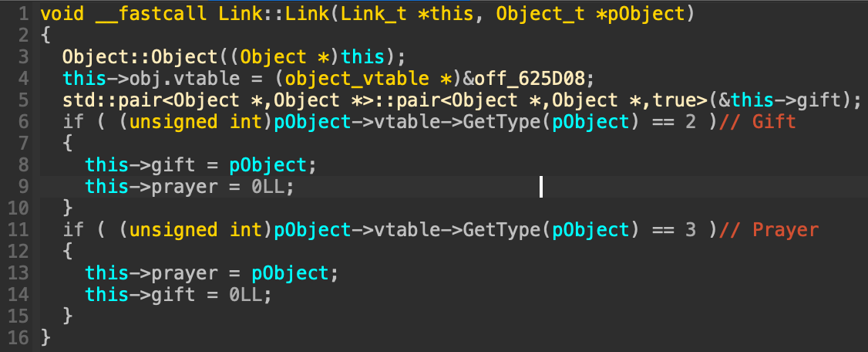Click line number 16 in gutter
This screenshot has width=868, height=352.
point(17,337)
